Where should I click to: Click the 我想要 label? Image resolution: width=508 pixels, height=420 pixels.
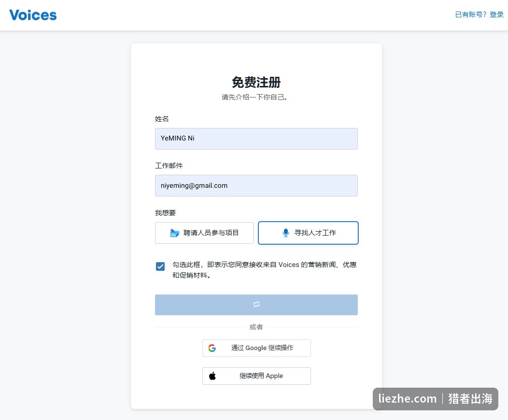tap(165, 213)
